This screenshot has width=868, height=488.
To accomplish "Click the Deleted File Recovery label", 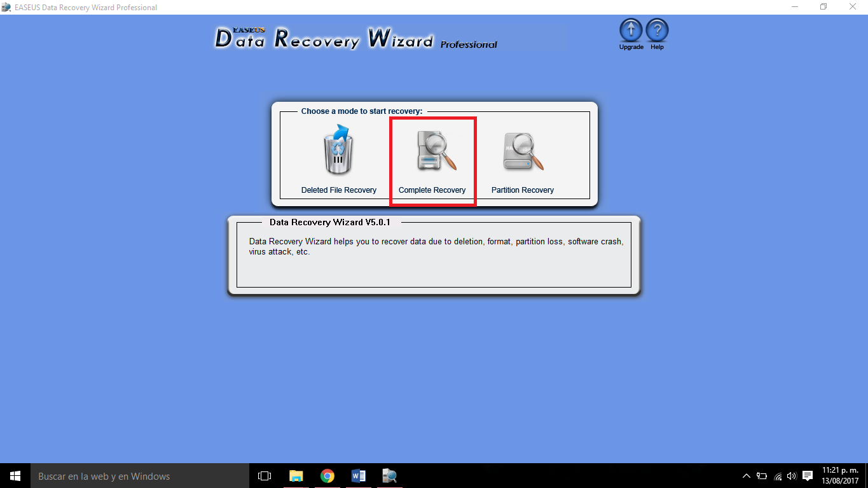I will (x=339, y=190).
